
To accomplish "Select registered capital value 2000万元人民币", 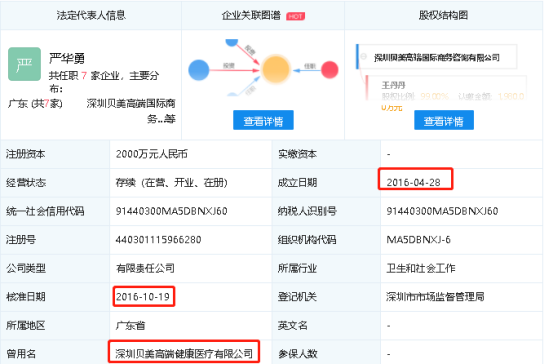I will (152, 154).
